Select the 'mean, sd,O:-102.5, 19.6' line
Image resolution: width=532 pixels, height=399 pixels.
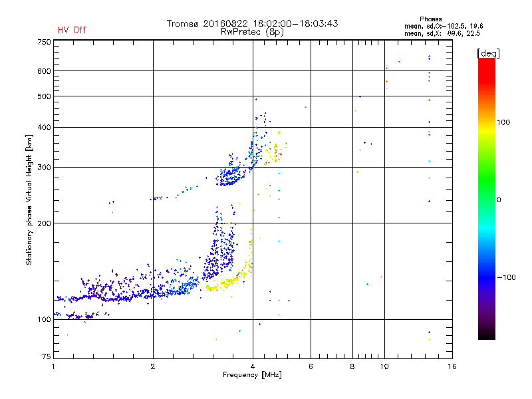444,26
